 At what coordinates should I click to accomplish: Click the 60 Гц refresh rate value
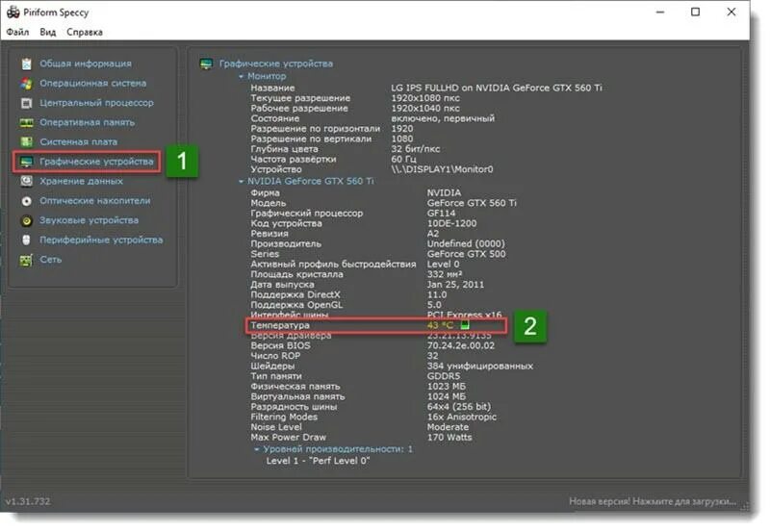(403, 159)
